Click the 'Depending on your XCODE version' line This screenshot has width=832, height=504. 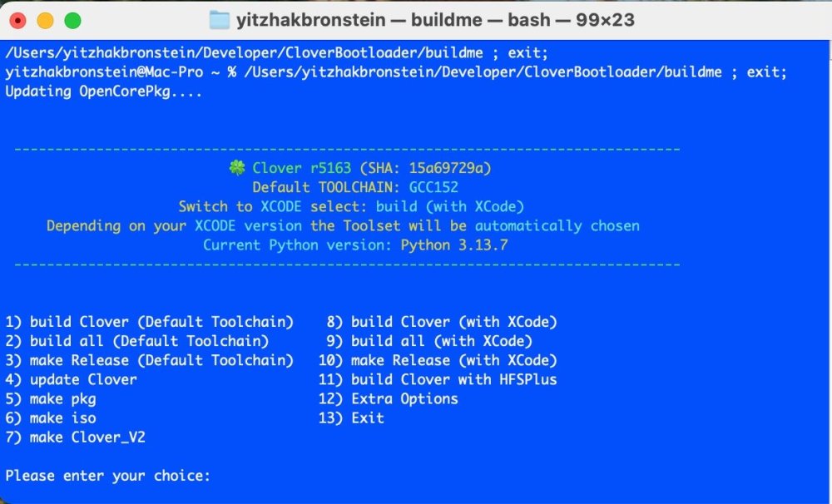pyautogui.click(x=343, y=226)
